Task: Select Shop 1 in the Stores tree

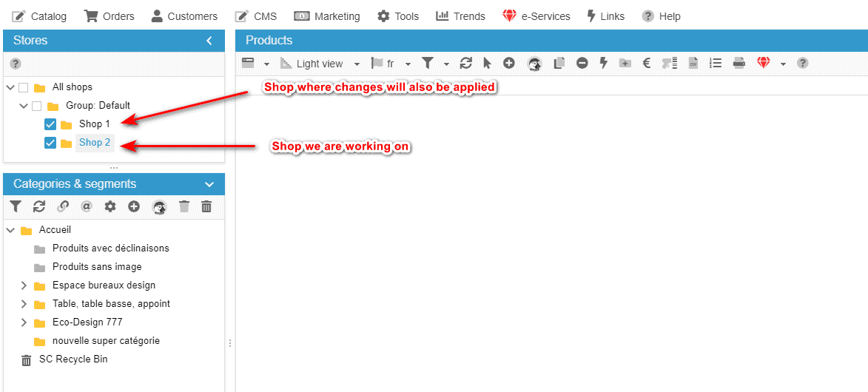Action: (x=95, y=124)
